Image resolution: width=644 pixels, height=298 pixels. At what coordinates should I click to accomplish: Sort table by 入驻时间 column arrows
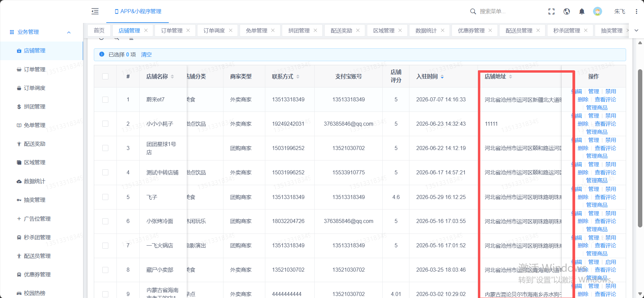(442, 77)
